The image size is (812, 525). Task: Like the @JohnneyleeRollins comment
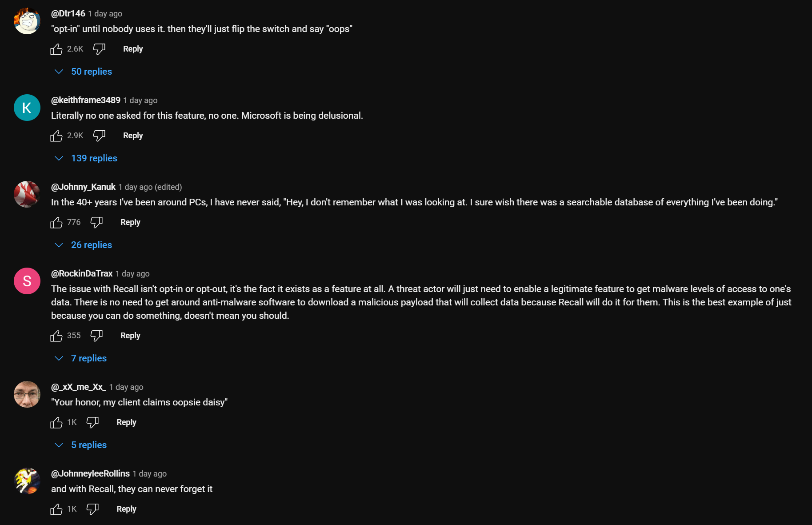click(56, 509)
